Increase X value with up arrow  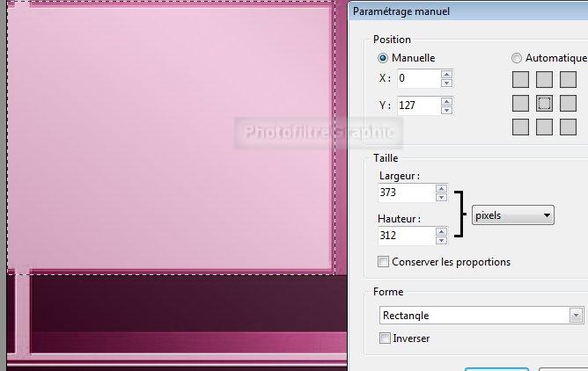(x=447, y=74)
